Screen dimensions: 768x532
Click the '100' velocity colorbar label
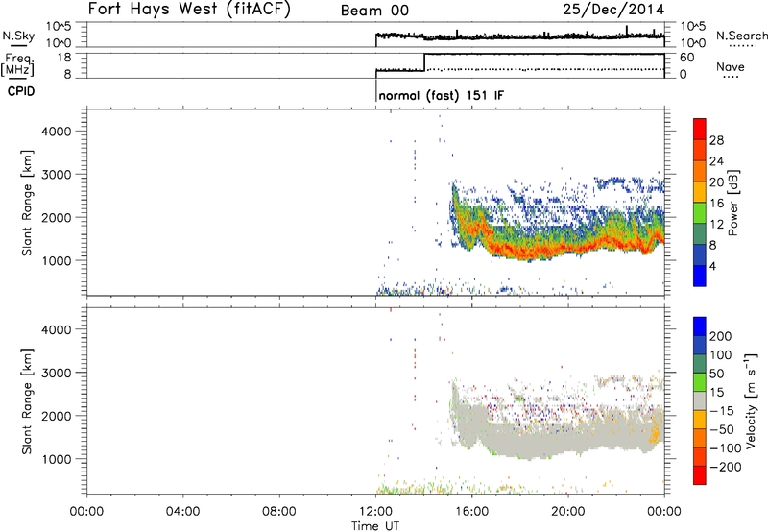coord(721,354)
